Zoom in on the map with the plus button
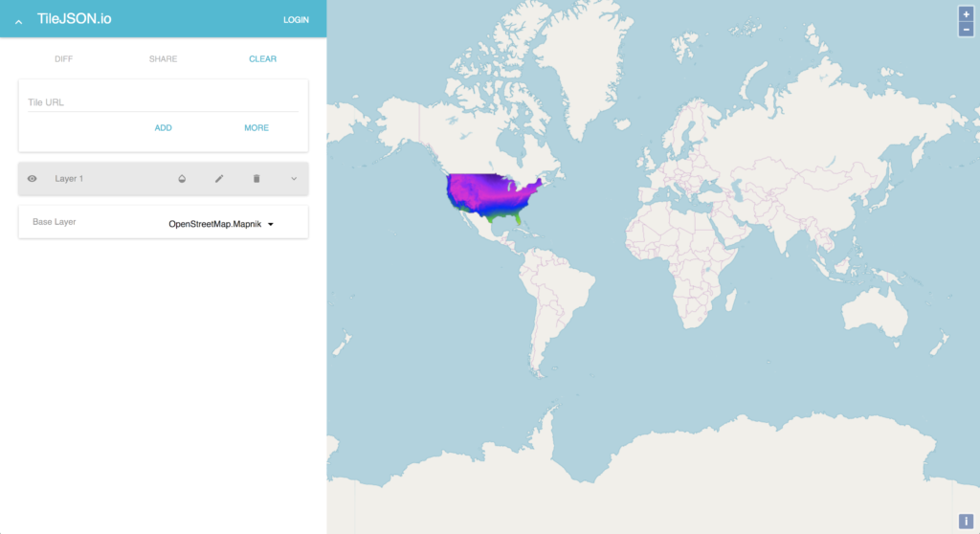 pyautogui.click(x=966, y=14)
